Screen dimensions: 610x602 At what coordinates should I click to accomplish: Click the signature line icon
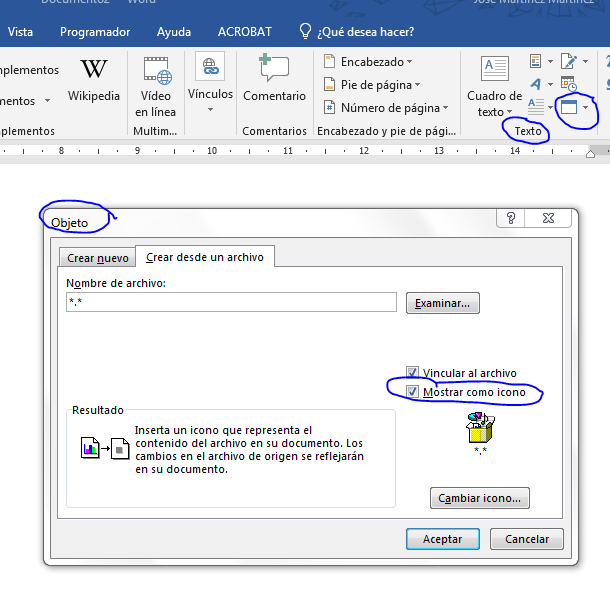click(x=569, y=61)
